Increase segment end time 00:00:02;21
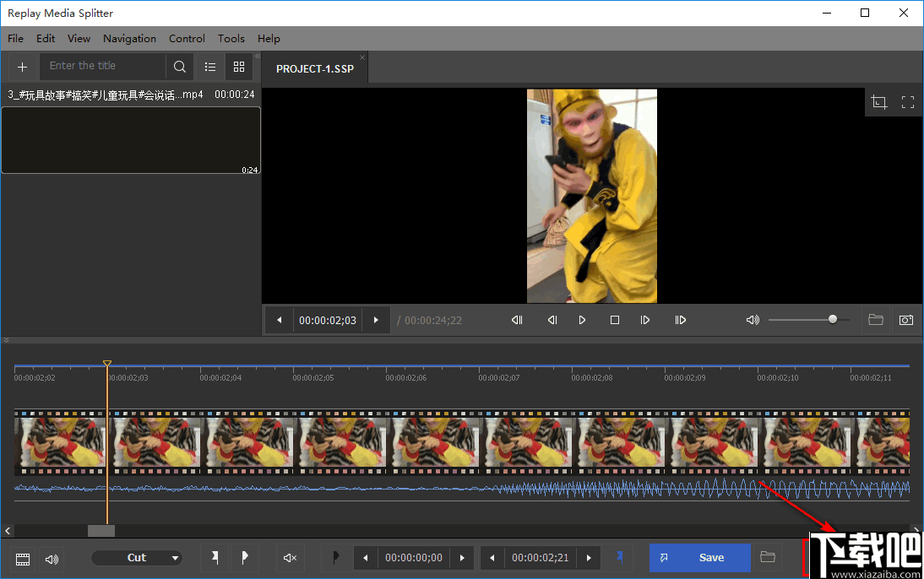The height and width of the screenshot is (579, 924). 589,558
